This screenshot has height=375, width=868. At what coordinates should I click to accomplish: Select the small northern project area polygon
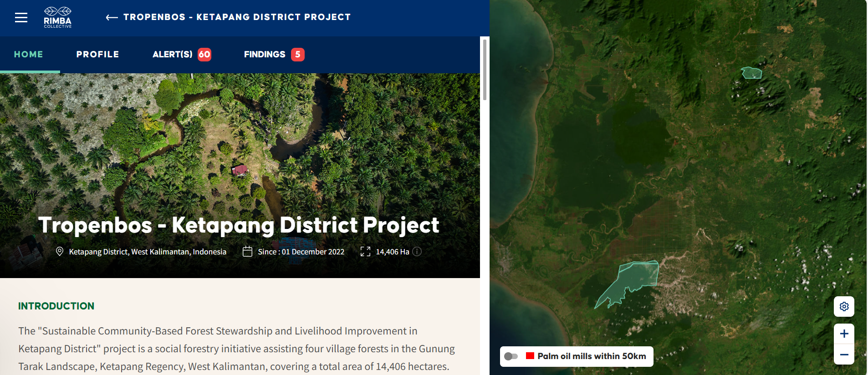752,73
